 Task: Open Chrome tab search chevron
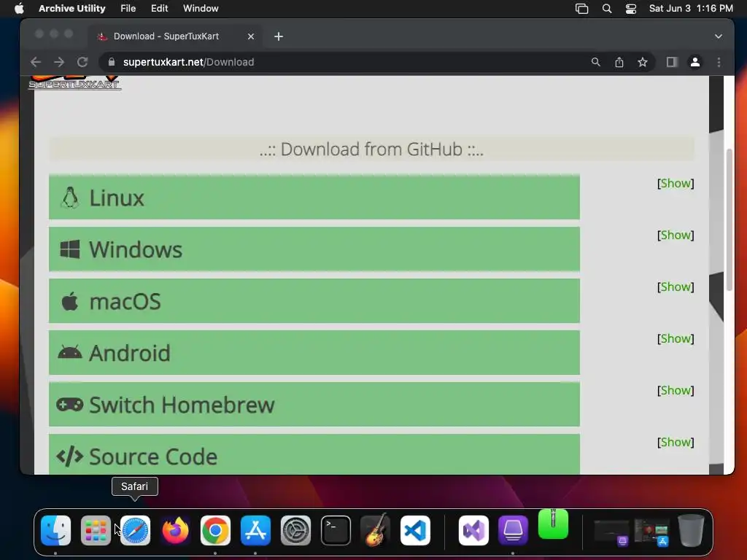(719, 36)
